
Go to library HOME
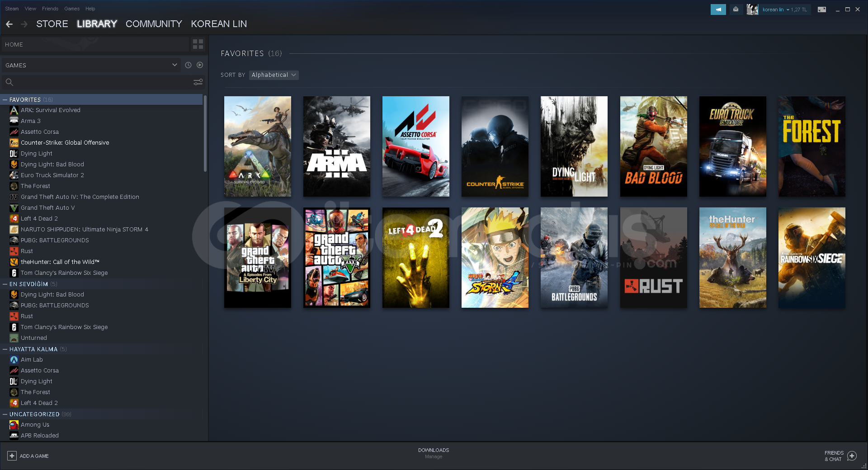(95, 44)
